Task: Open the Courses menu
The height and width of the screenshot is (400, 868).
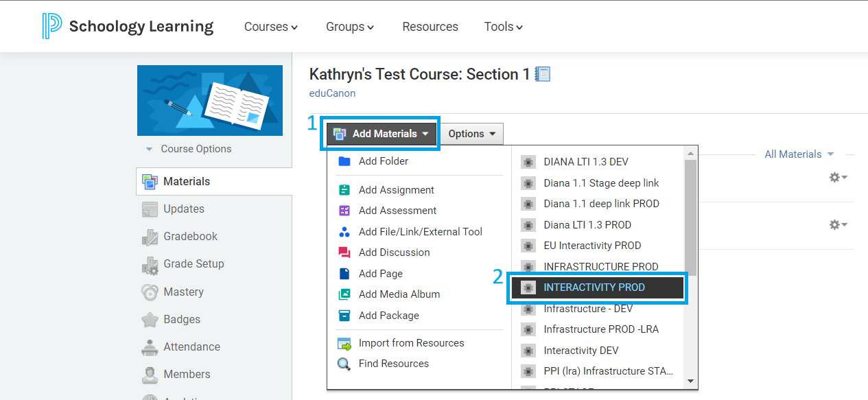Action: 271,27
